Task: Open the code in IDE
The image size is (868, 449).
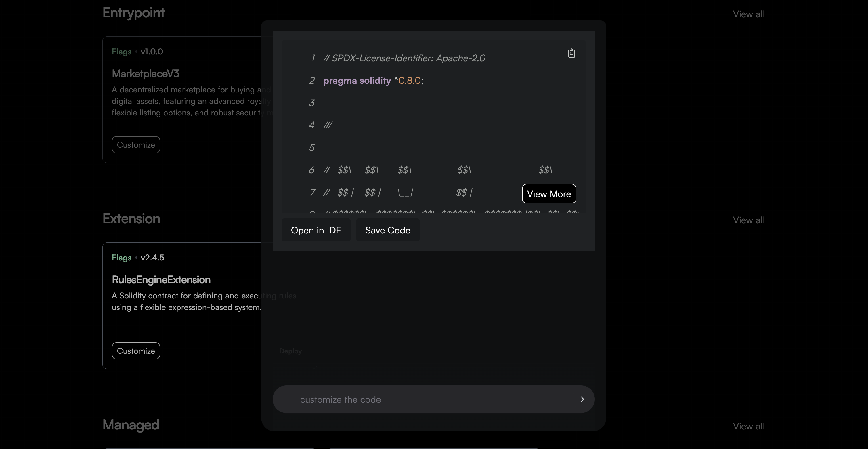Action: coord(316,230)
